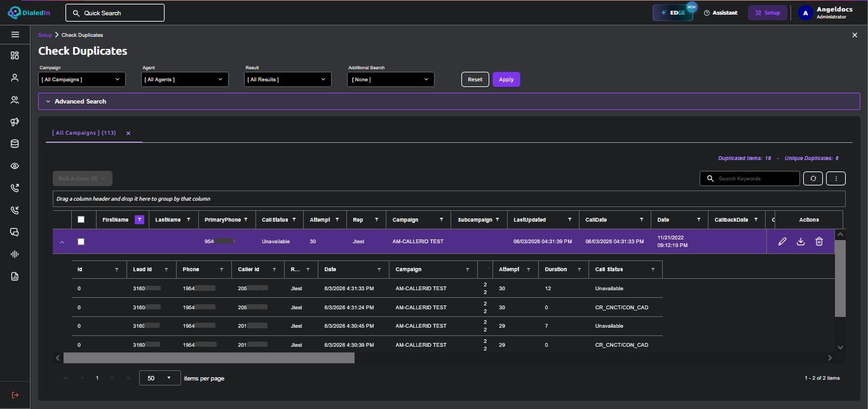Viewport: 868px width, 409px height.
Task: Click the Reset button
Action: click(x=475, y=79)
